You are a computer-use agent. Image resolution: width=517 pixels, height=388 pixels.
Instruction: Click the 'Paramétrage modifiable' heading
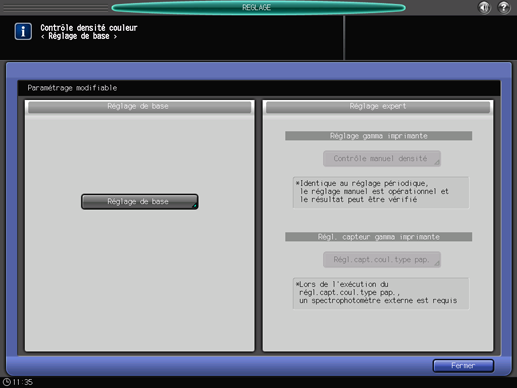tap(72, 88)
